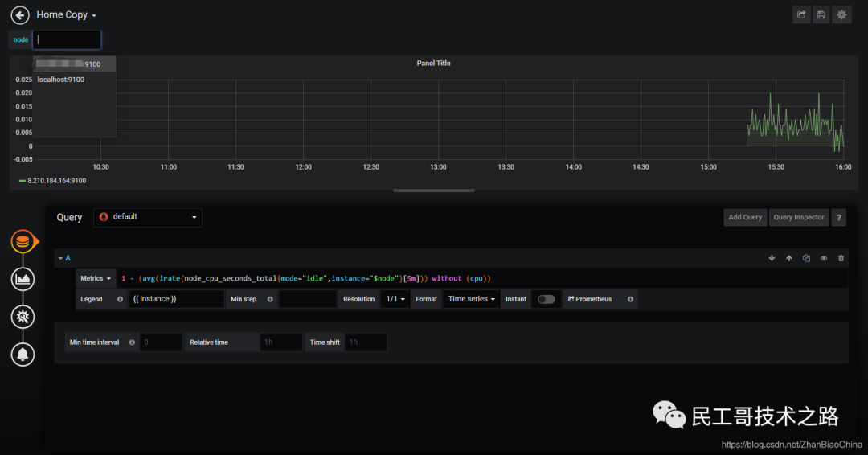
Task: Open the General settings tab cog icon
Action: pos(23,317)
